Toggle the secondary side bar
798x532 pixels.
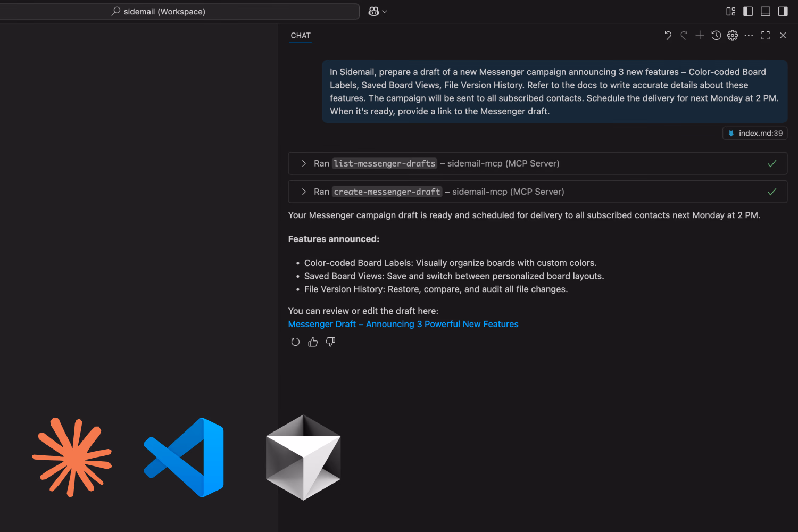[x=783, y=11]
